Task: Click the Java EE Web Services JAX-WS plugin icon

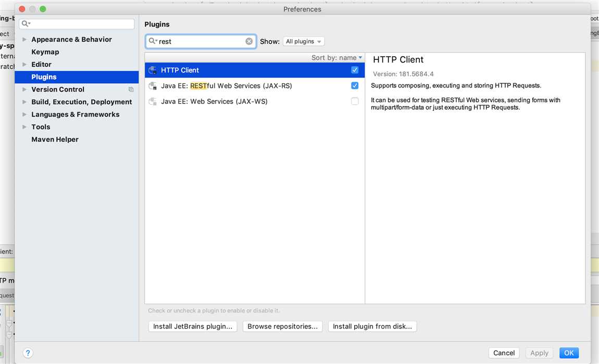Action: pyautogui.click(x=153, y=102)
